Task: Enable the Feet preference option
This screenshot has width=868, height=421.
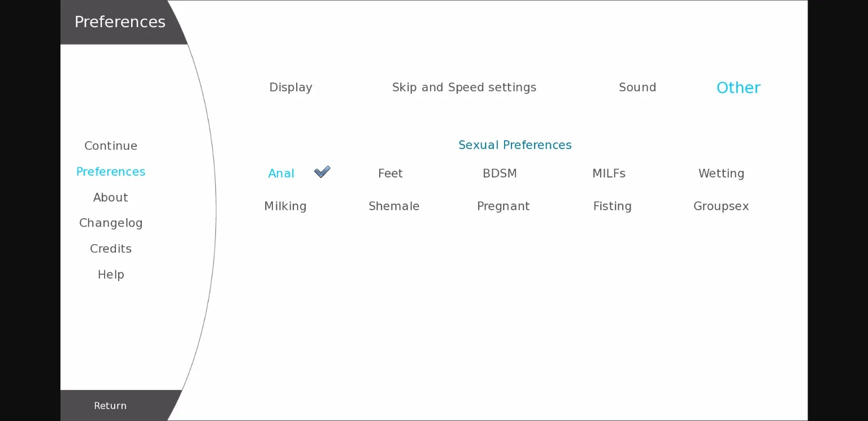Action: pyautogui.click(x=390, y=173)
